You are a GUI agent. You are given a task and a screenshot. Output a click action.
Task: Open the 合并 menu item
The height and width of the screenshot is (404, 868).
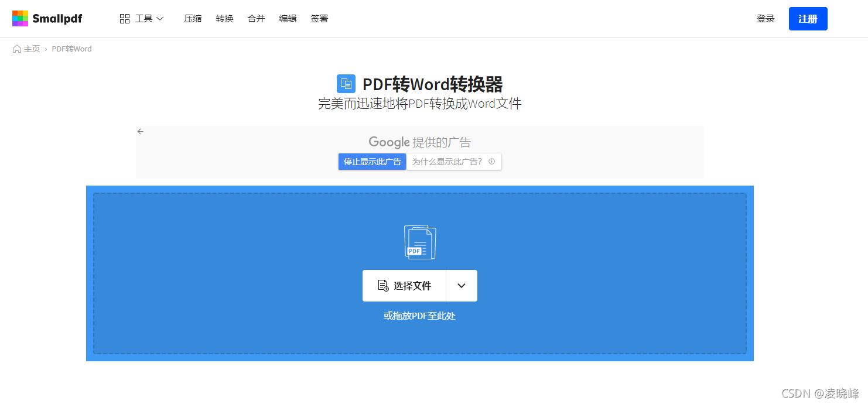coord(256,19)
